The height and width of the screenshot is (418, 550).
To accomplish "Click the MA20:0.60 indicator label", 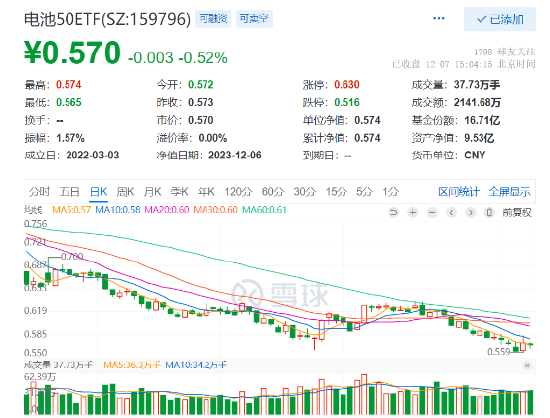I will (x=167, y=210).
